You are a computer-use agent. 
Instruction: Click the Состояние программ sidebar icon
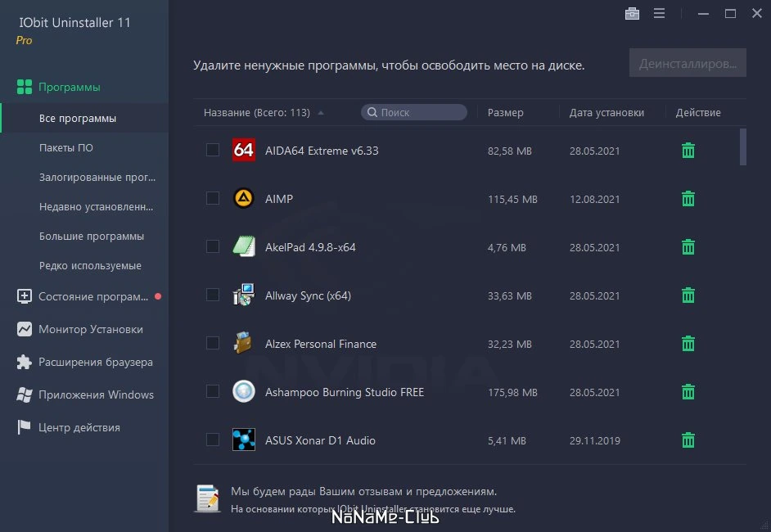coord(24,296)
